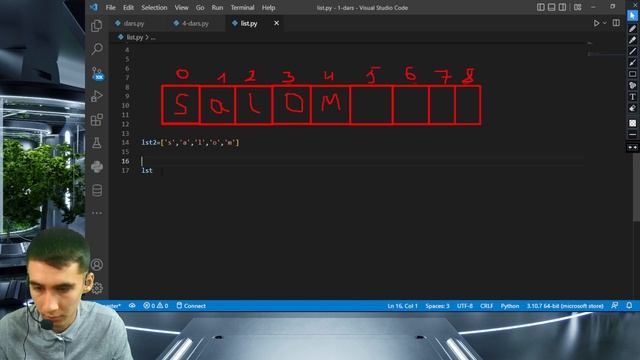Open the Run menu
Image resolution: width=640 pixels, height=360 pixels.
pyautogui.click(x=217, y=8)
